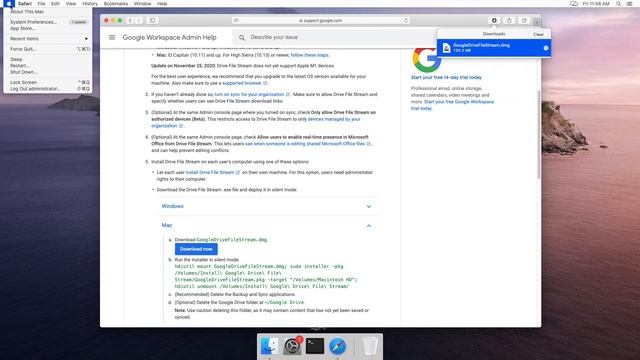
Task: Click the 'Describe your issue' search field
Action: click(335, 38)
